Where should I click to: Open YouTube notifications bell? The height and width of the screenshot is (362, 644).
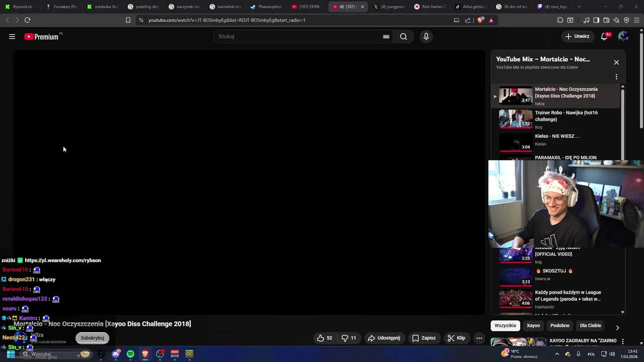point(605,36)
